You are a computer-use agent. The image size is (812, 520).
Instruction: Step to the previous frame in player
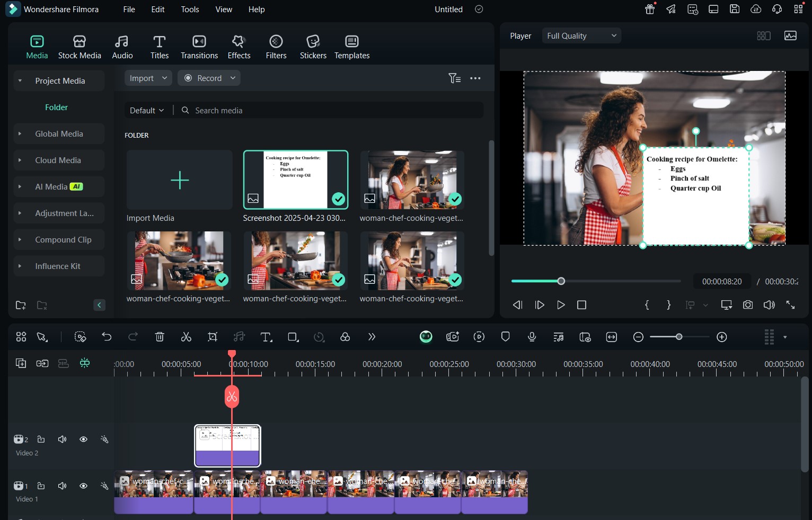click(x=518, y=305)
